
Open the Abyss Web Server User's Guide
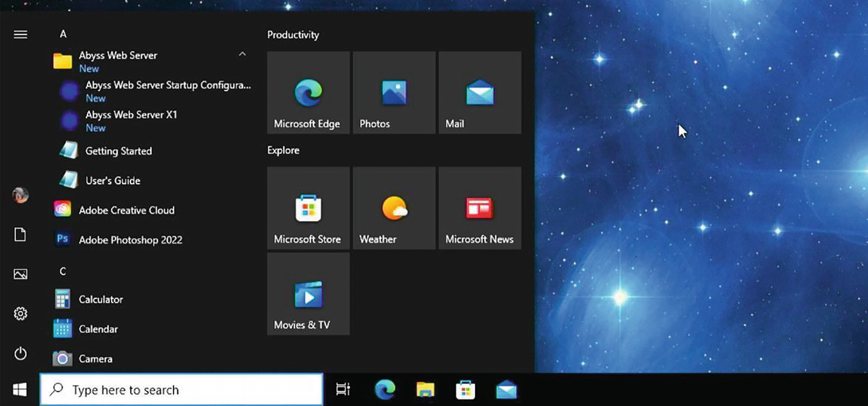pos(113,181)
